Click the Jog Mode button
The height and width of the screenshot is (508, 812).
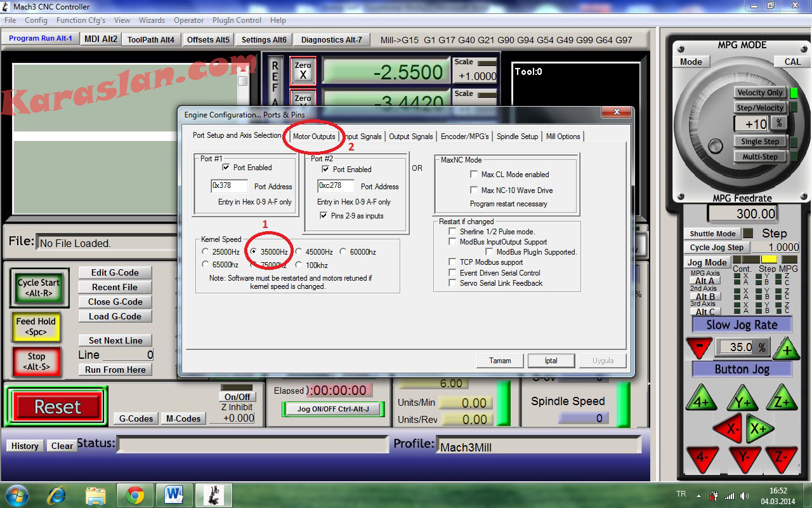[707, 262]
